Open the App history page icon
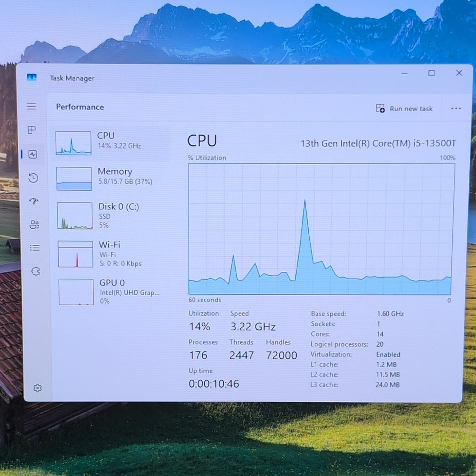This screenshot has height=476, width=476. pyautogui.click(x=33, y=178)
